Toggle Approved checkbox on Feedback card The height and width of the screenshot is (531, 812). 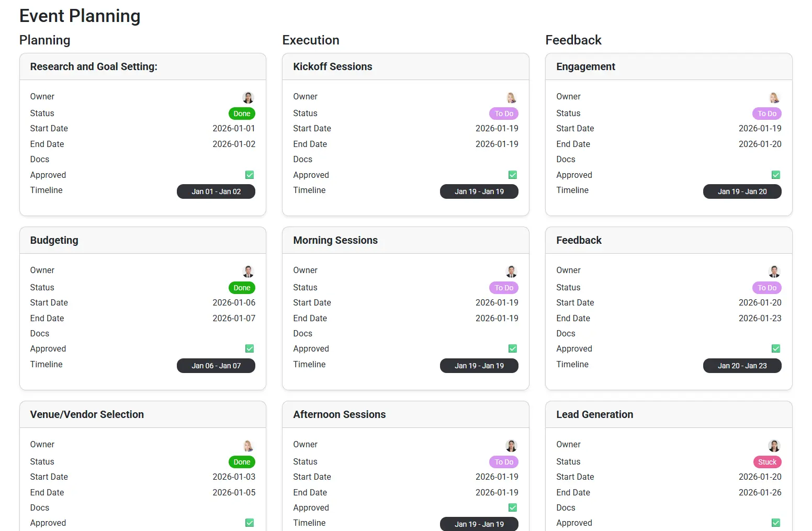tap(776, 348)
